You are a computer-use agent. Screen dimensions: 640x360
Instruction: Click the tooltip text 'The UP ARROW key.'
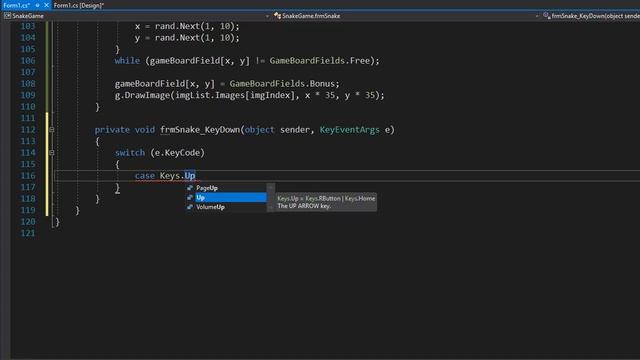pyautogui.click(x=304, y=206)
